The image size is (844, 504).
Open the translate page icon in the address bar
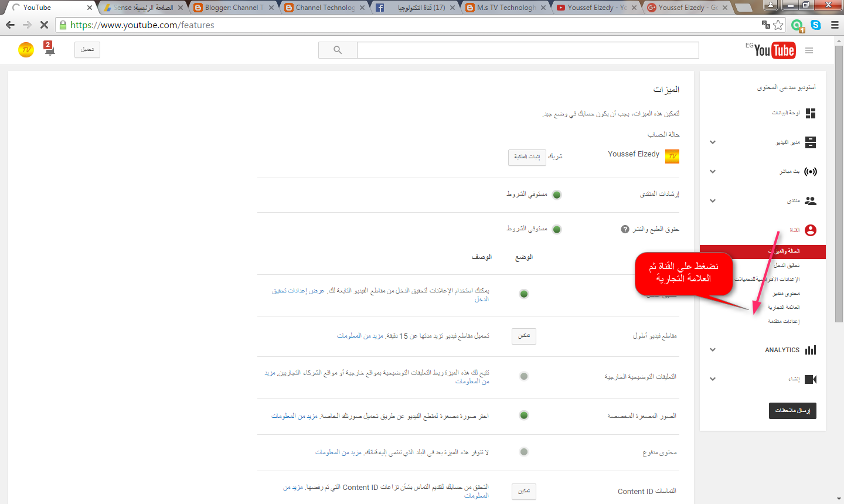[x=765, y=25]
